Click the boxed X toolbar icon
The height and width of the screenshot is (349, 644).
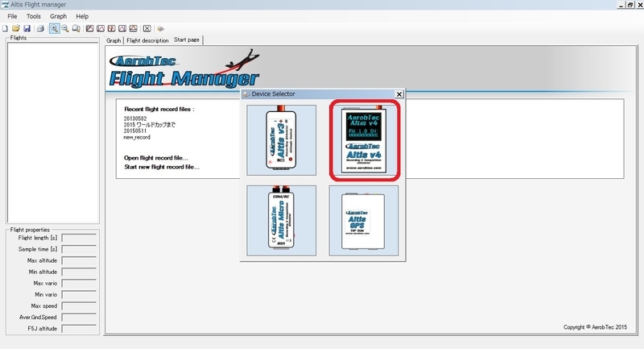tap(147, 28)
